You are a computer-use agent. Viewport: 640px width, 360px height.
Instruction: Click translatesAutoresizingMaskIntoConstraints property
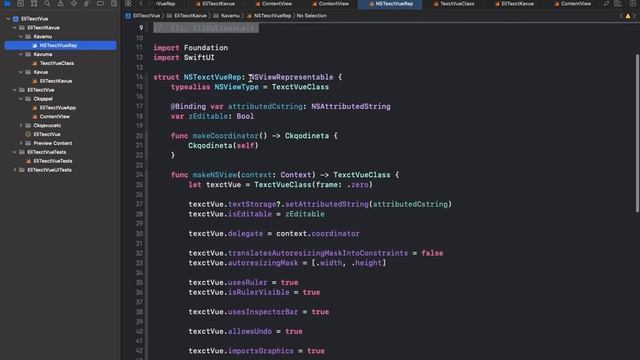coord(318,253)
